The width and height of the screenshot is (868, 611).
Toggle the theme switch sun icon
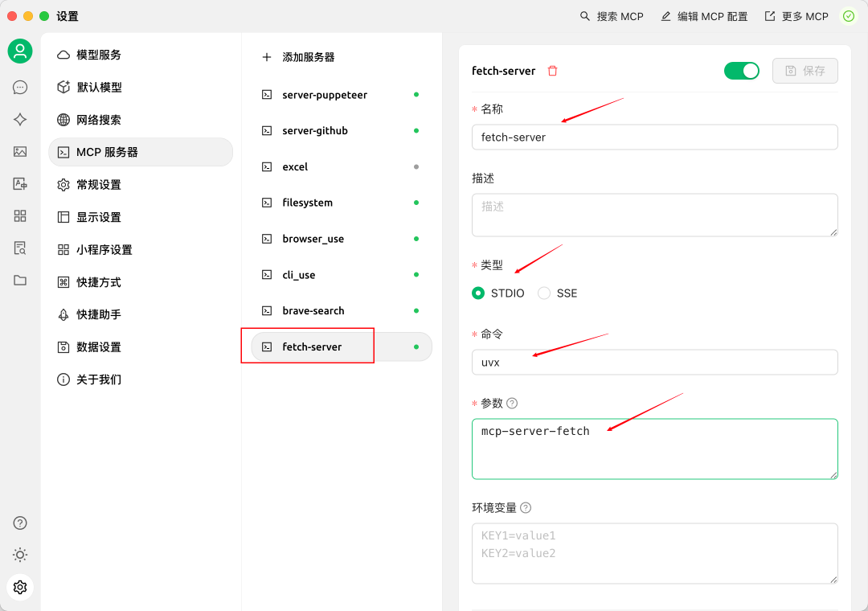[x=19, y=555]
